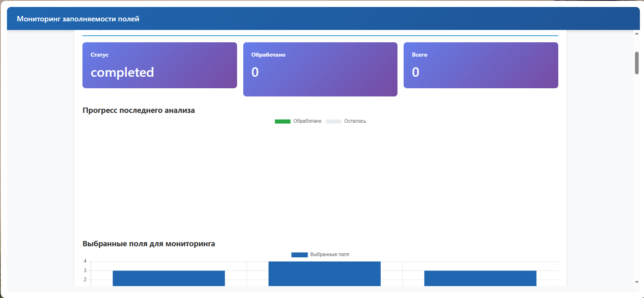Click the vertical scrollbar thumb
Screen dimensions: 644x298
[637, 63]
